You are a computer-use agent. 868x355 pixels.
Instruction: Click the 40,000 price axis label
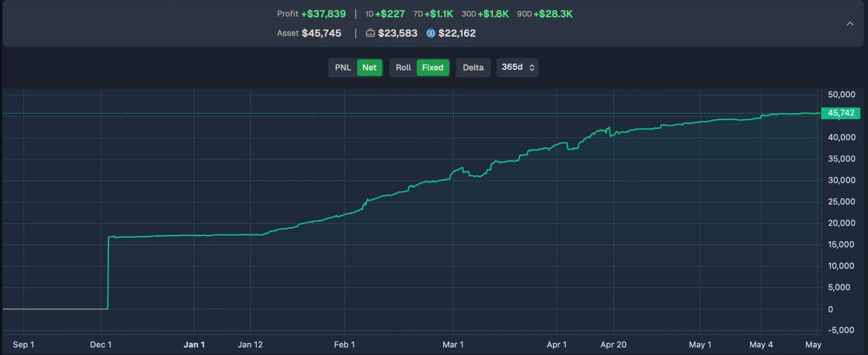point(842,138)
